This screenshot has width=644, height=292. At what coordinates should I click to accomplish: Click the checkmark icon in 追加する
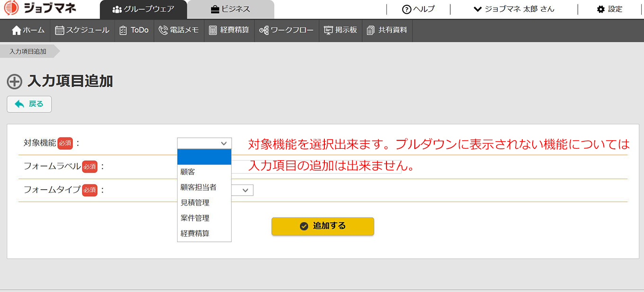click(304, 226)
